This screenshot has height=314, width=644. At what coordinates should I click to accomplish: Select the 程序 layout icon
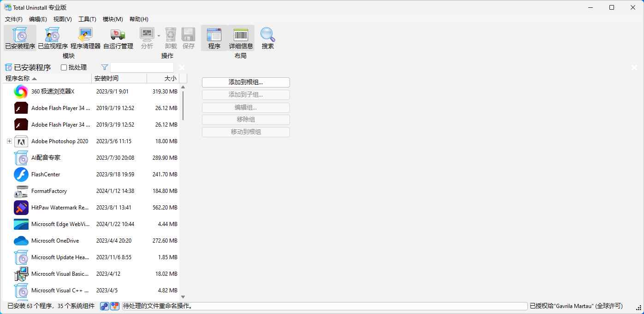pos(214,37)
